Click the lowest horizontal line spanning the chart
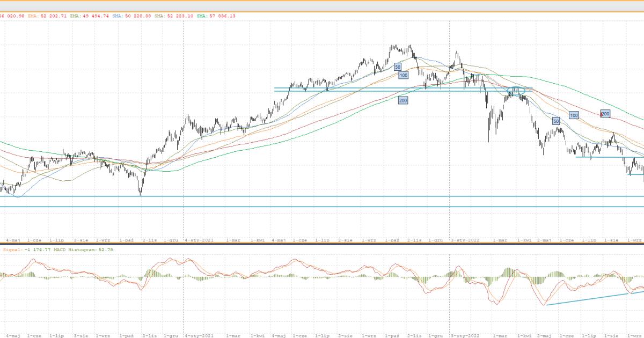 322,207
